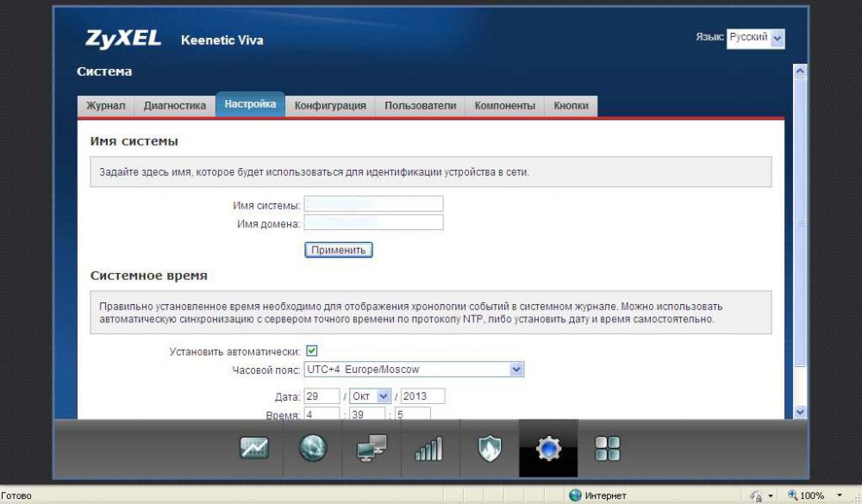Open the system monitor graph icon
This screenshot has width=862, height=504.
(x=254, y=448)
